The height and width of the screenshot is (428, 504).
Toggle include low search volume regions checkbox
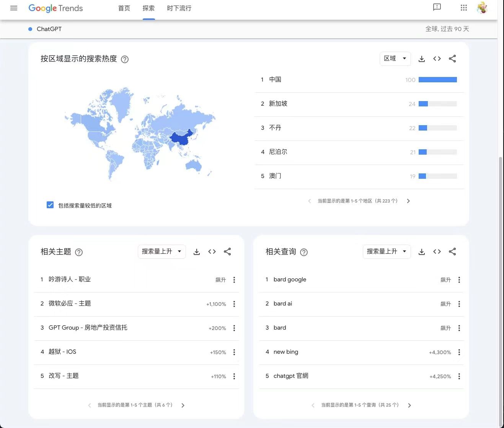(50, 205)
